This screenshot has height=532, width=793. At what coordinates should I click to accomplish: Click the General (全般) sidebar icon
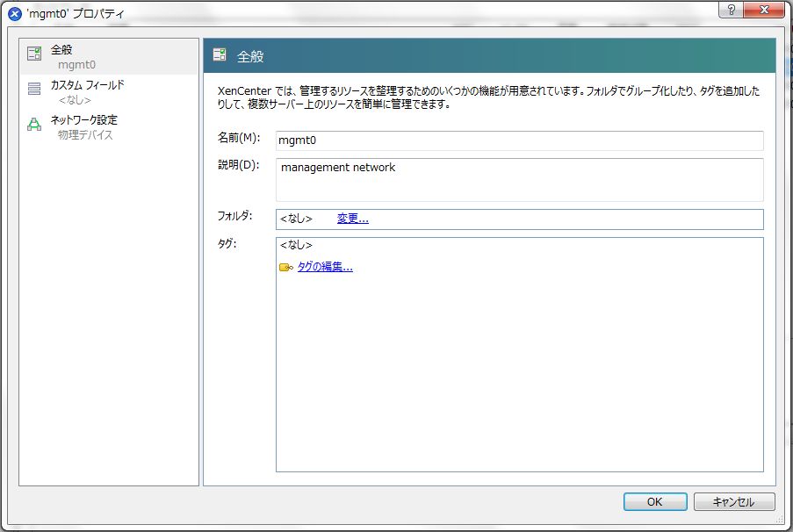(34, 54)
